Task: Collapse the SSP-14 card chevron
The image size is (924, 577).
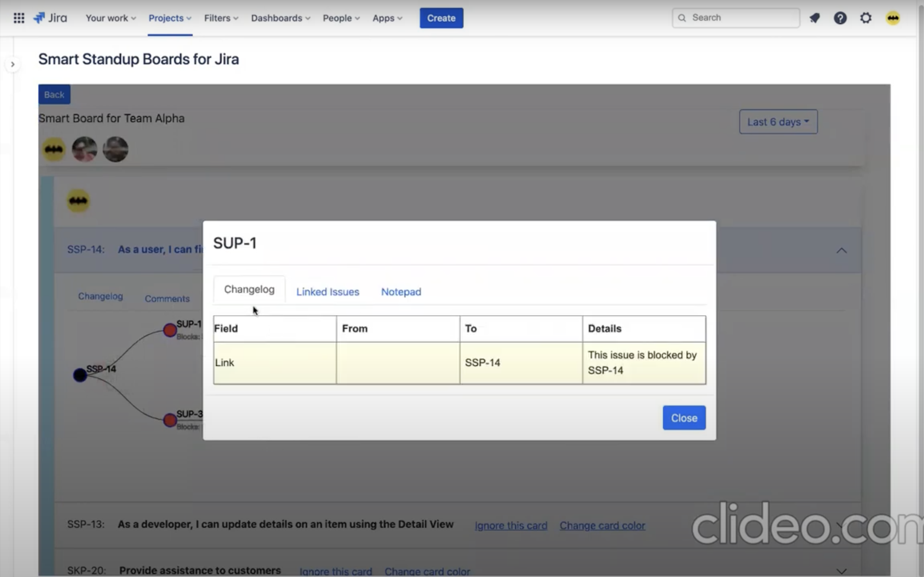Action: click(x=841, y=251)
